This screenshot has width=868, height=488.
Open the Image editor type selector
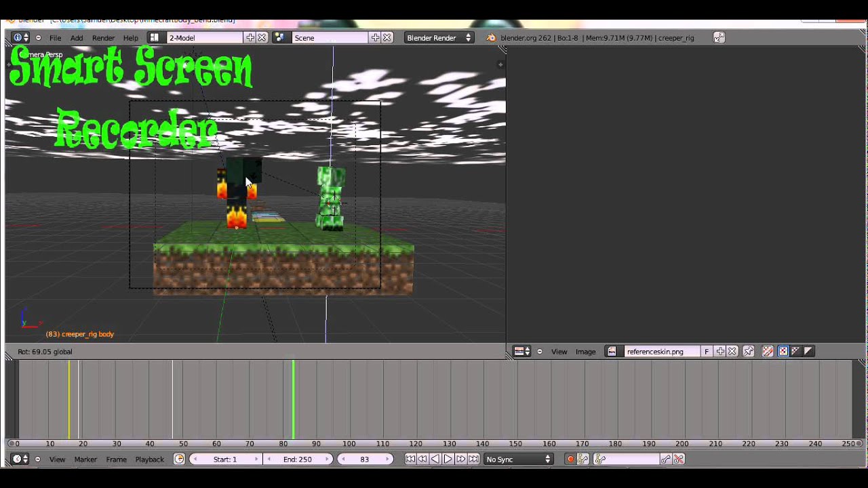(521, 351)
